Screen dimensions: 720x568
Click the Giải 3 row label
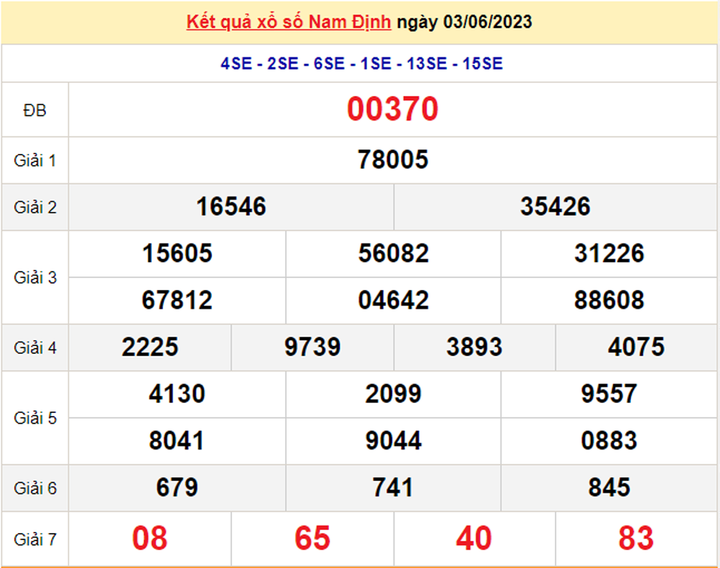point(35,278)
